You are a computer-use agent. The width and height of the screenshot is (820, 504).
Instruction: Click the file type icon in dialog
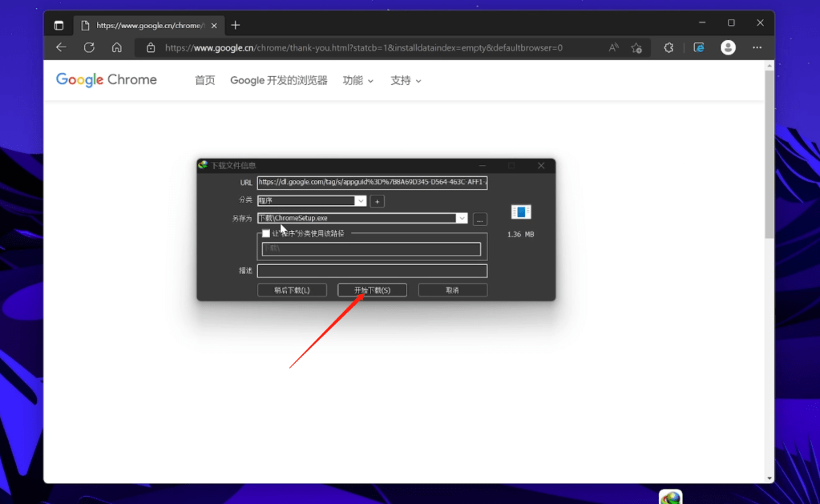(521, 212)
